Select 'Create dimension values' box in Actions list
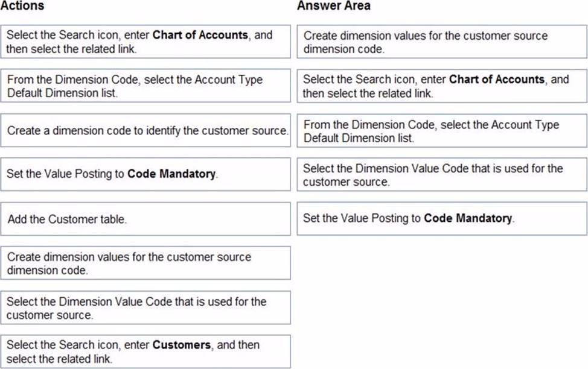This screenshot has width=588, height=369. click(145, 263)
